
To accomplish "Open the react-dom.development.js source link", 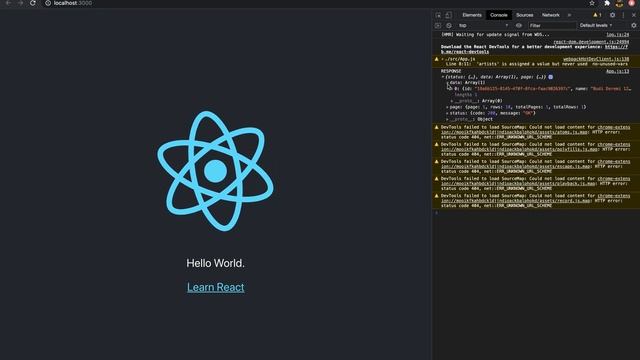I will (591, 42).
